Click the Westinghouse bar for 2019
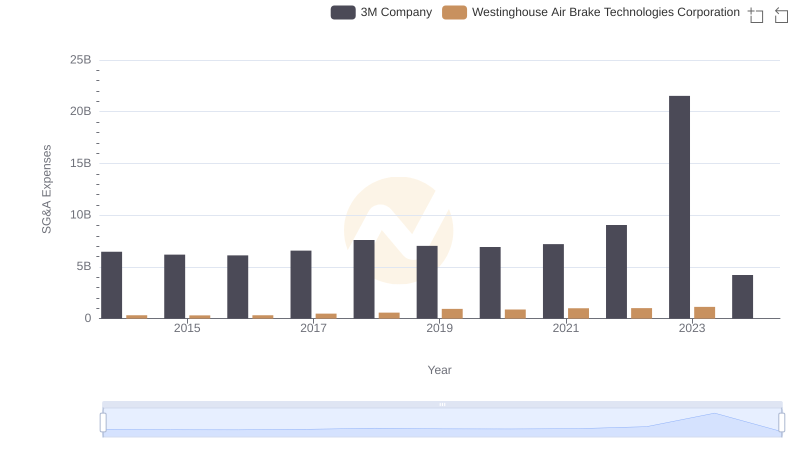The width and height of the screenshot is (800, 461). (452, 314)
